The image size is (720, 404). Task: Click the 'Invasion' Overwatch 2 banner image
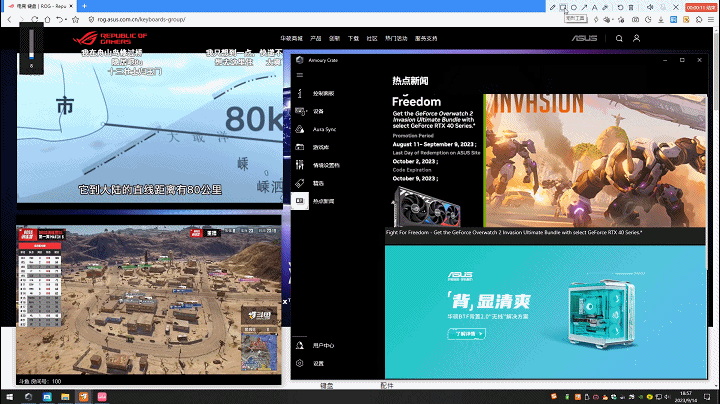click(x=596, y=160)
